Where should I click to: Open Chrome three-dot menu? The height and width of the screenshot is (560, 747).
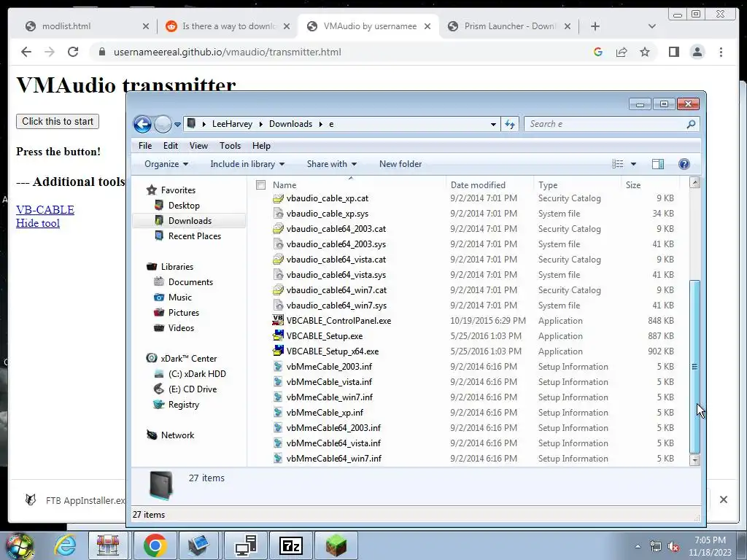click(721, 52)
